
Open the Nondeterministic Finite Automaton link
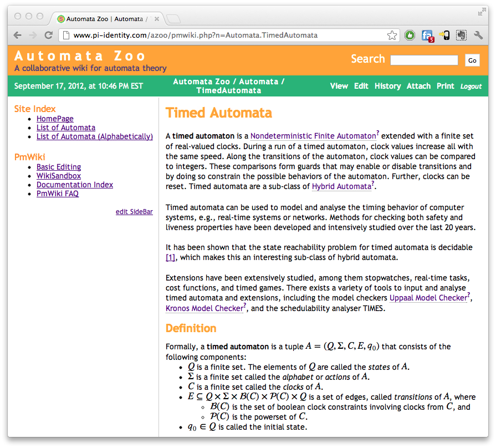tap(313, 136)
